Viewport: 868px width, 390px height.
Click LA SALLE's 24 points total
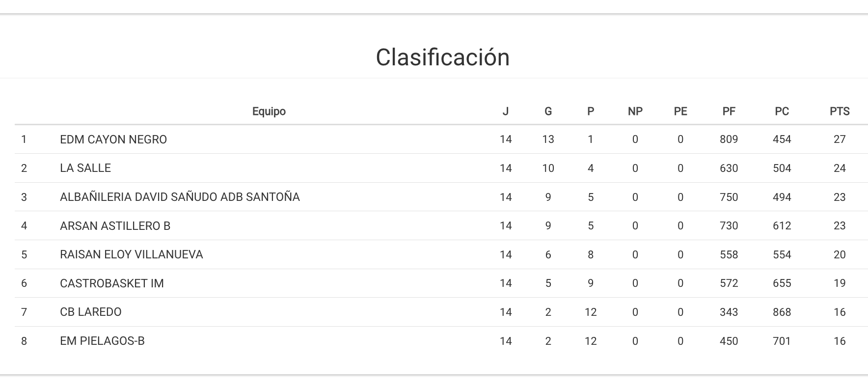tap(840, 168)
